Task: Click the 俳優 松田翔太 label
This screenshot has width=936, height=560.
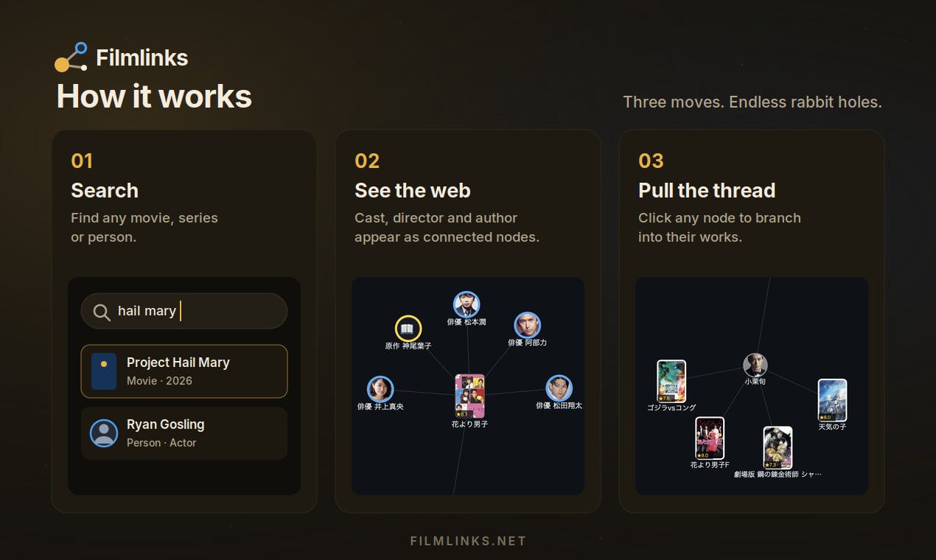Action: 559,406
